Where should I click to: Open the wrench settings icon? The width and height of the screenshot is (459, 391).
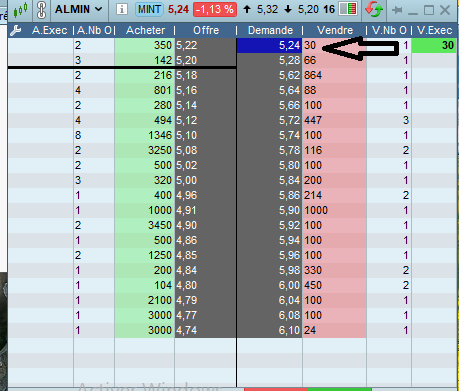coord(15,31)
